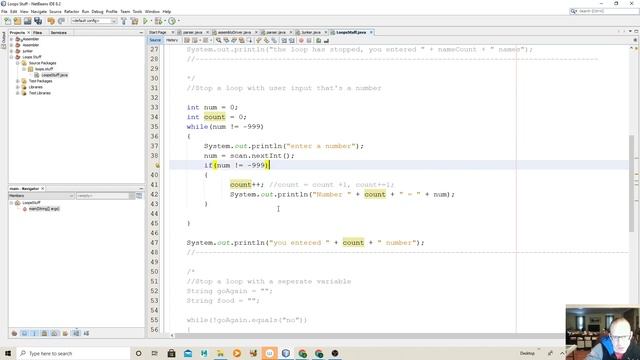Click the Profile Project clock icon

point(172,21)
